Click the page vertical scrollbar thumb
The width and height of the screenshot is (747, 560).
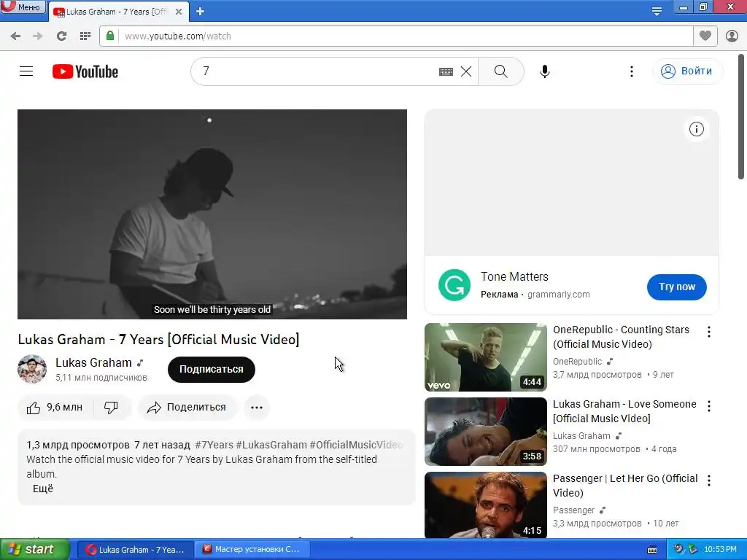[741, 117]
